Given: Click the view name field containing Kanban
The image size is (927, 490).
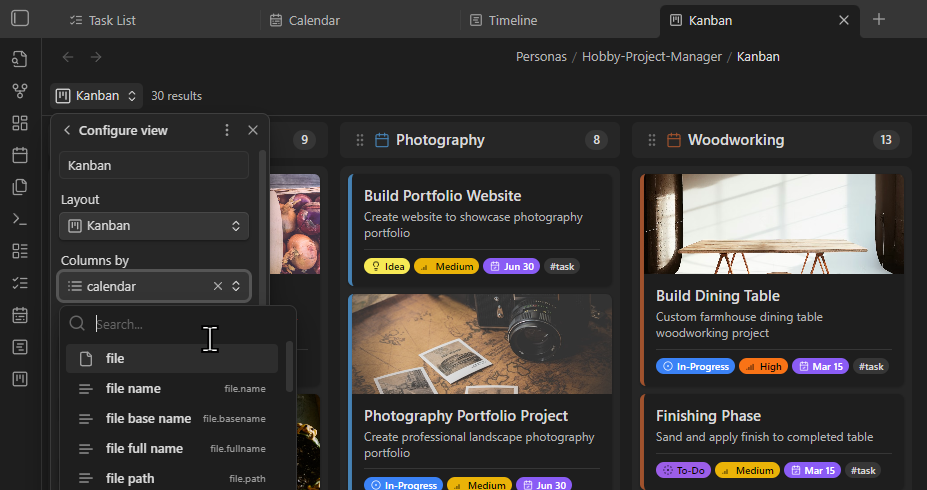Looking at the screenshot, I should tap(154, 165).
